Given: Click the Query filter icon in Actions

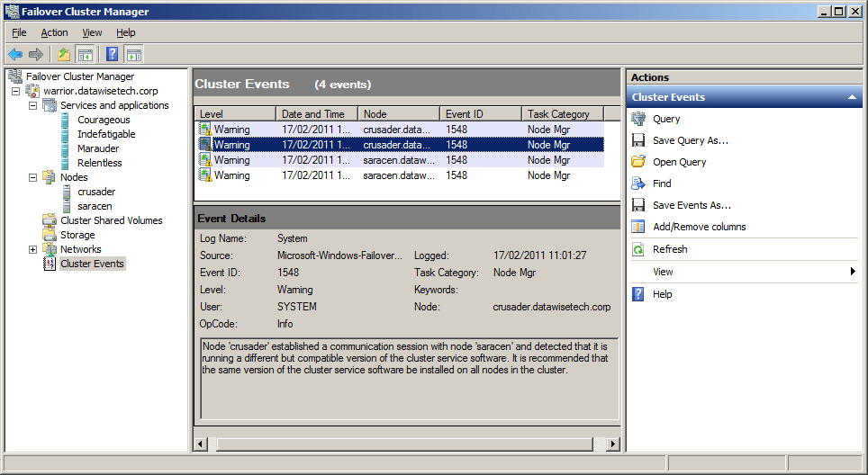Looking at the screenshot, I should pos(638,119).
